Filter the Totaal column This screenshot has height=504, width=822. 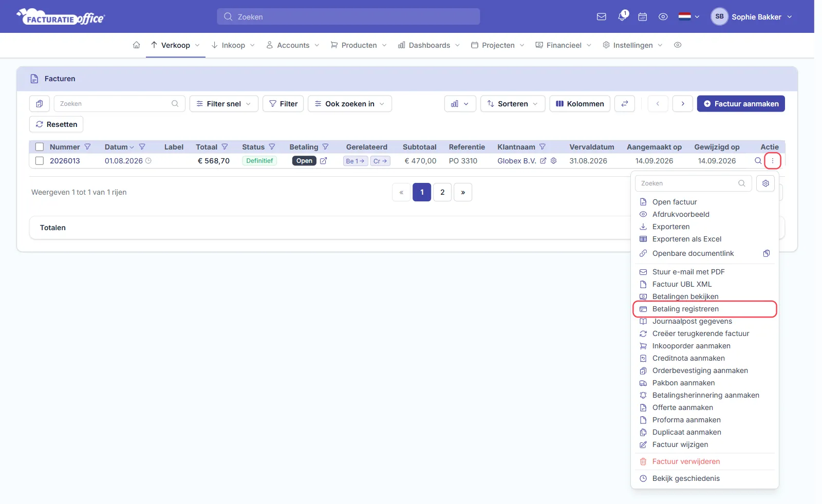pyautogui.click(x=225, y=147)
